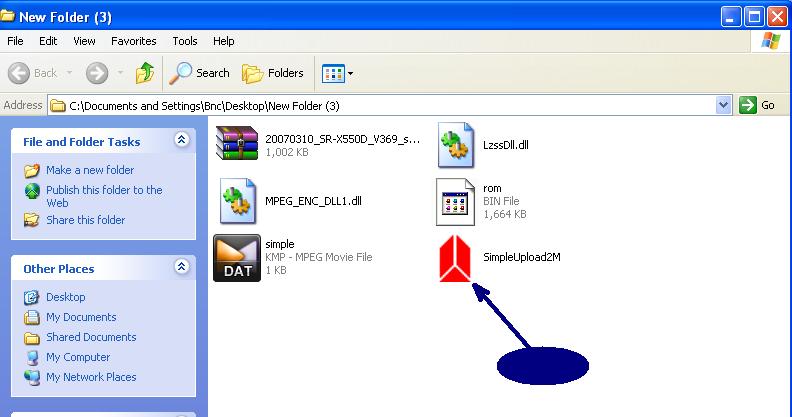
Task: Select the simple KMP MPEG Movie file
Action: 237,258
